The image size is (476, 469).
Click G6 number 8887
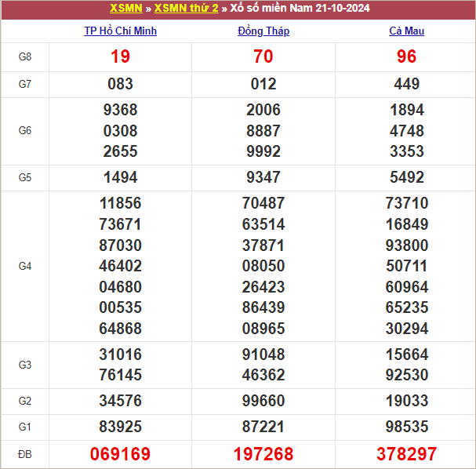click(263, 131)
